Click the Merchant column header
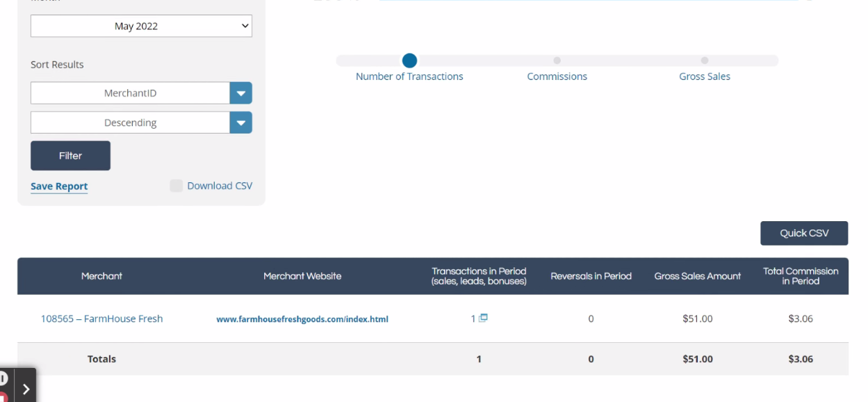868x402 pixels. pos(101,276)
